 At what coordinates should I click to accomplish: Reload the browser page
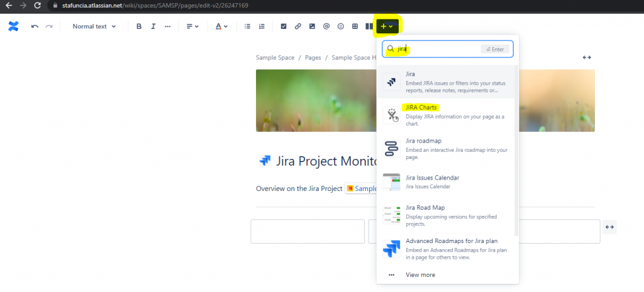37,6
